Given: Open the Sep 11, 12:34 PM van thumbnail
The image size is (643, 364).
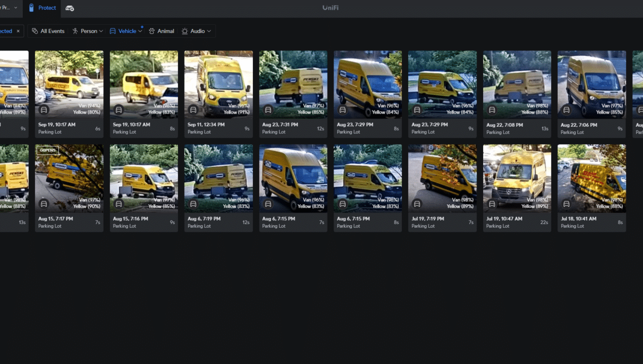Looking at the screenshot, I should [219, 85].
